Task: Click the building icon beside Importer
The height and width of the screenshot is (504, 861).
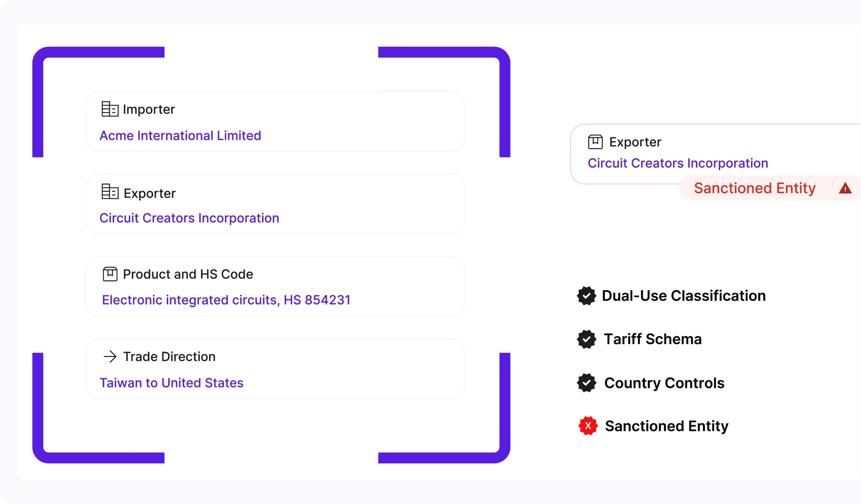Action: (x=110, y=109)
